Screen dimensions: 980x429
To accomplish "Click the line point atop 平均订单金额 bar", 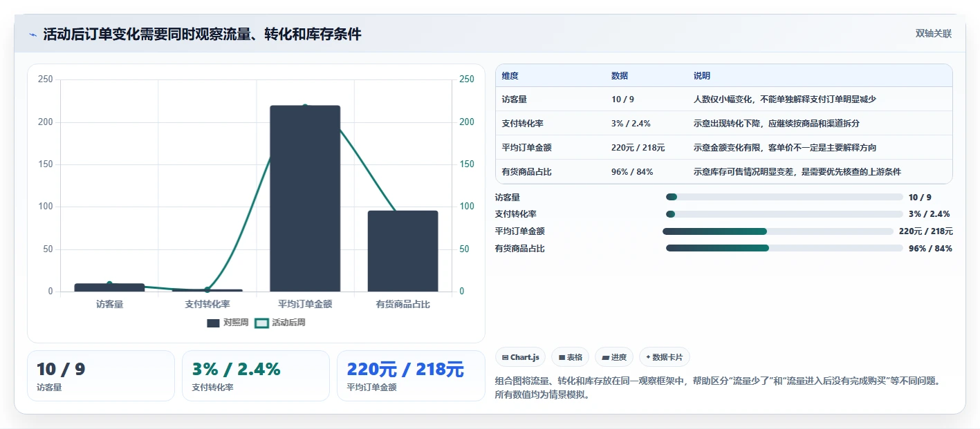I will (305, 106).
